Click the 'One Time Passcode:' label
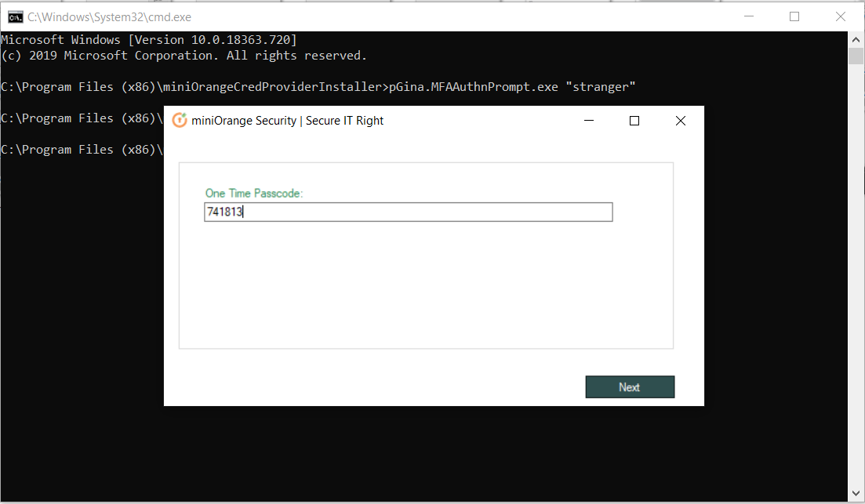Image resolution: width=865 pixels, height=504 pixels. pyautogui.click(x=254, y=194)
